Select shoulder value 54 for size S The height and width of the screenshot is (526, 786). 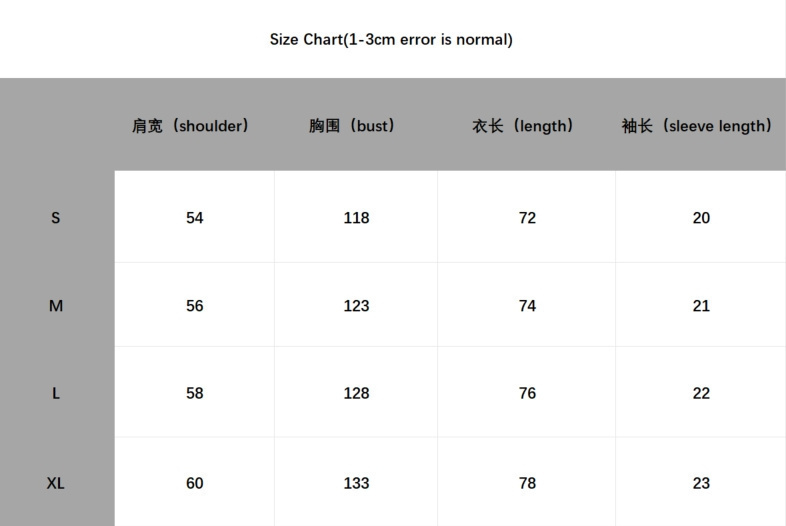[x=194, y=218]
